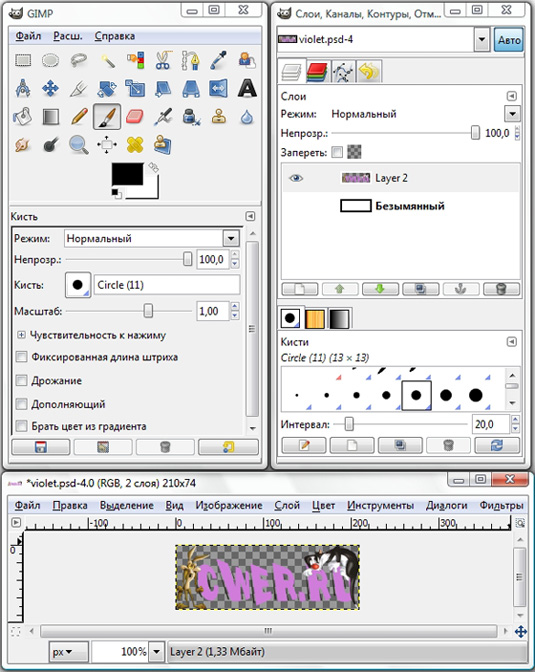
Task: Expand Чувствительность к нажиму section
Action: 21,335
